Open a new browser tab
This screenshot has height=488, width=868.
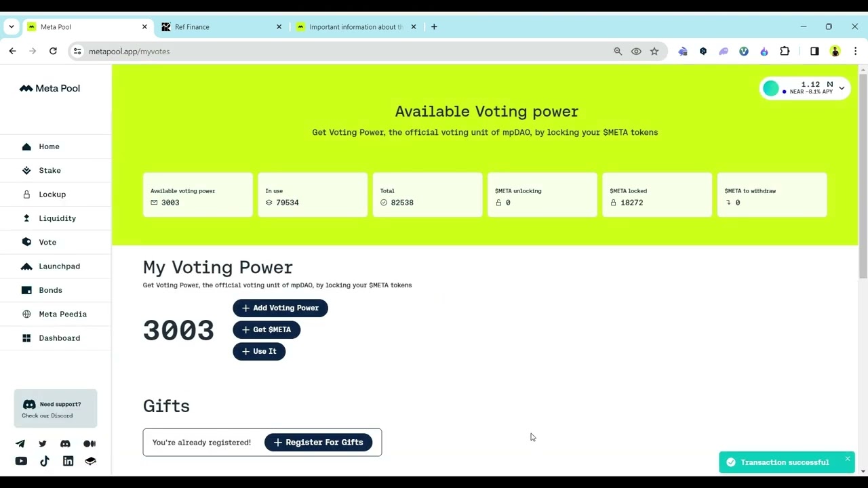click(434, 27)
